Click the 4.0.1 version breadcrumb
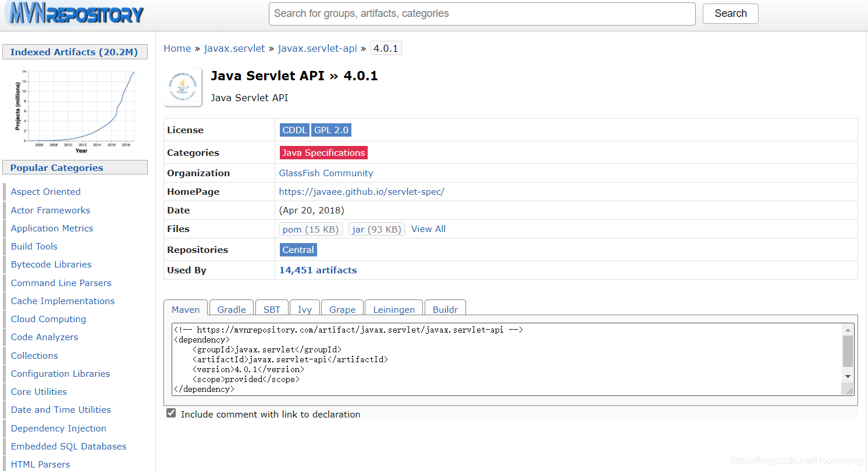The image size is (868, 471). [x=386, y=48]
